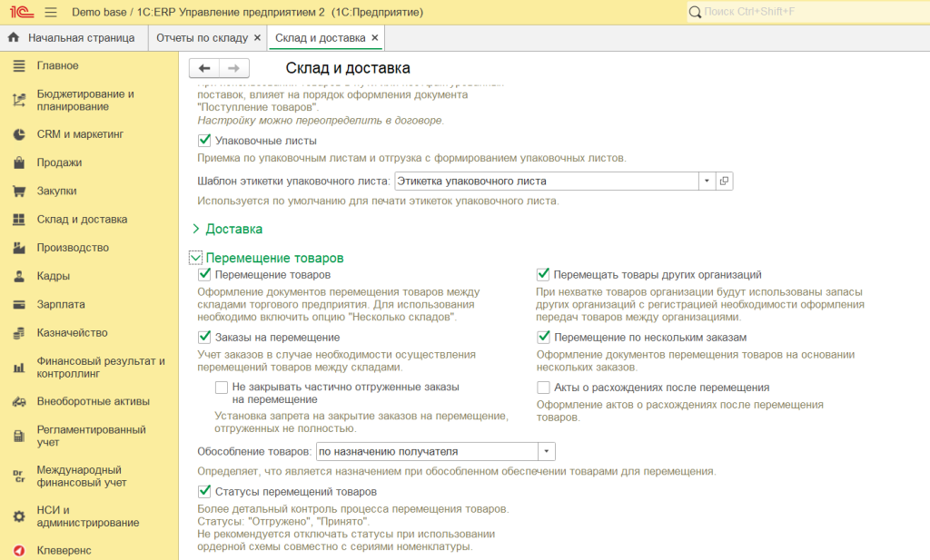Image resolution: width=930 pixels, height=560 pixels.
Task: Click the Кадры person icon
Action: click(19, 276)
